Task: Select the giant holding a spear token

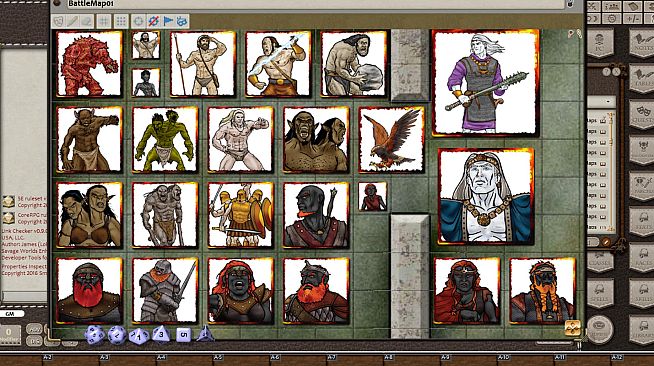Action: [x=203, y=64]
